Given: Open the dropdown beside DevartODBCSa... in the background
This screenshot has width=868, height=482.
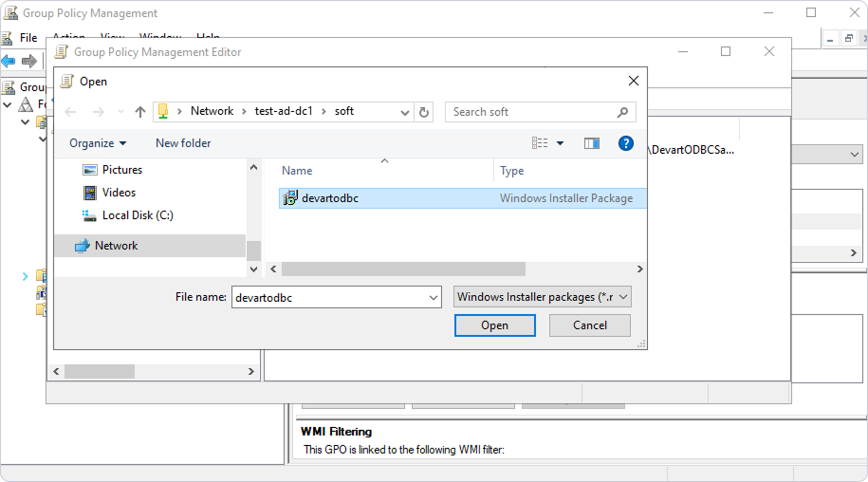Looking at the screenshot, I should tap(855, 155).
